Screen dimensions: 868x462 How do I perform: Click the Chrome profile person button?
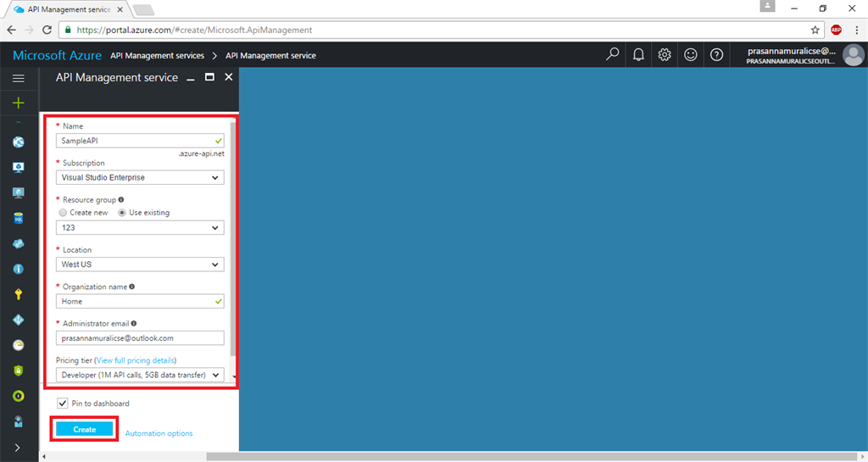pyautogui.click(x=767, y=6)
